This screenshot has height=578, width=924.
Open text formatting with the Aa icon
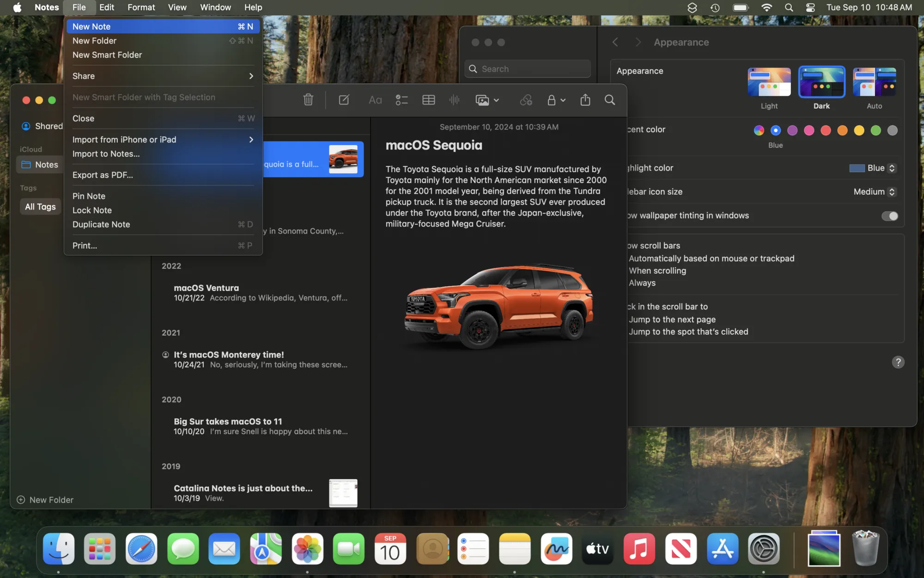(375, 100)
